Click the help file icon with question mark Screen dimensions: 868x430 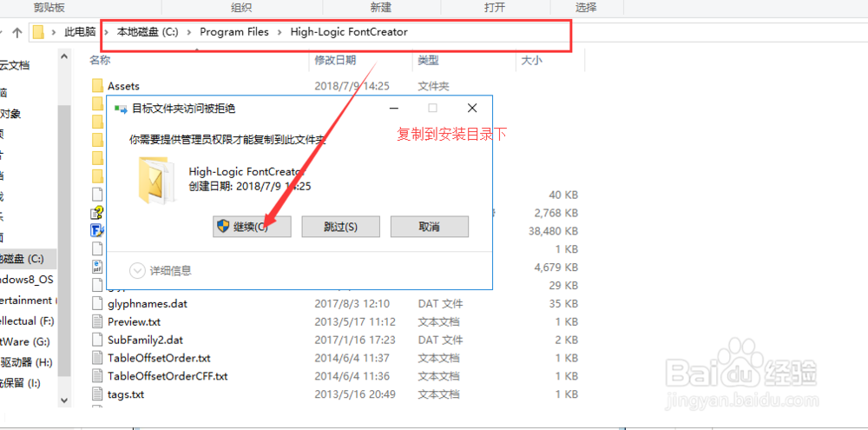[97, 213]
